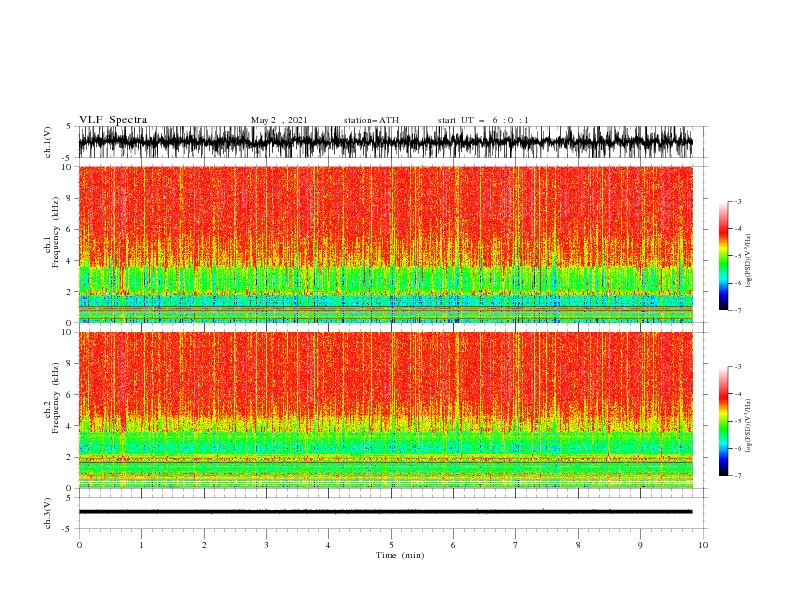Click the "VLF Spectra" title text

coord(113,120)
